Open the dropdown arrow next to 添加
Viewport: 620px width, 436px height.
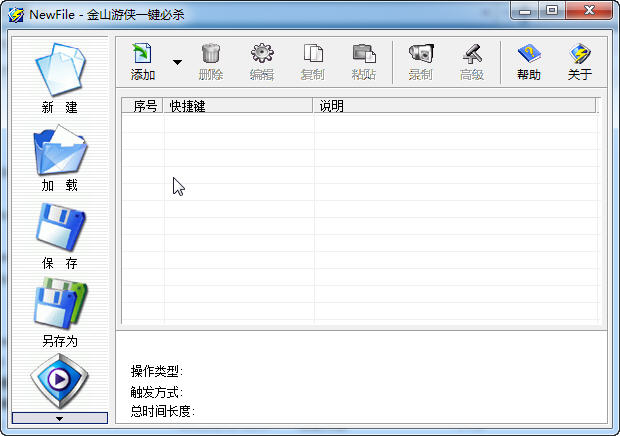pyautogui.click(x=178, y=62)
